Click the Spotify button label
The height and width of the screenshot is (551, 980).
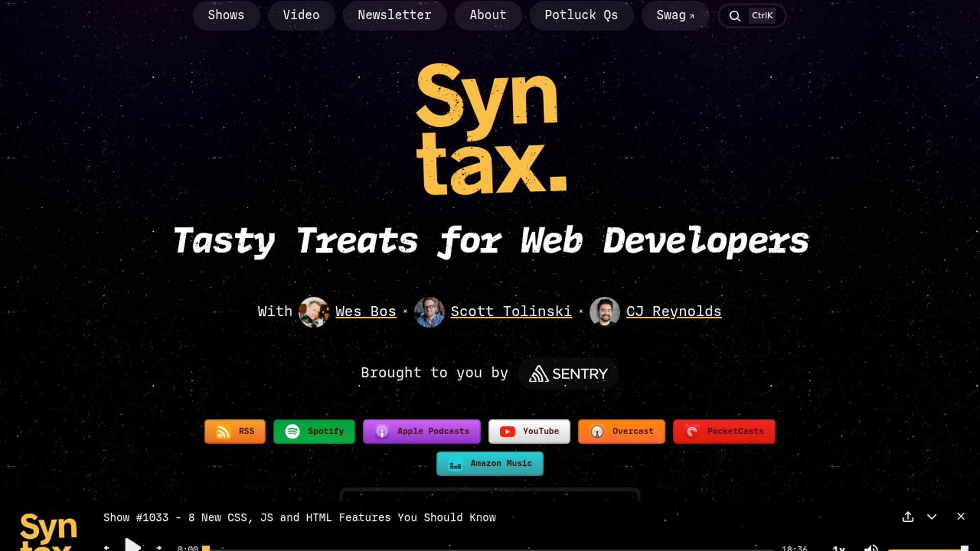[x=326, y=431]
